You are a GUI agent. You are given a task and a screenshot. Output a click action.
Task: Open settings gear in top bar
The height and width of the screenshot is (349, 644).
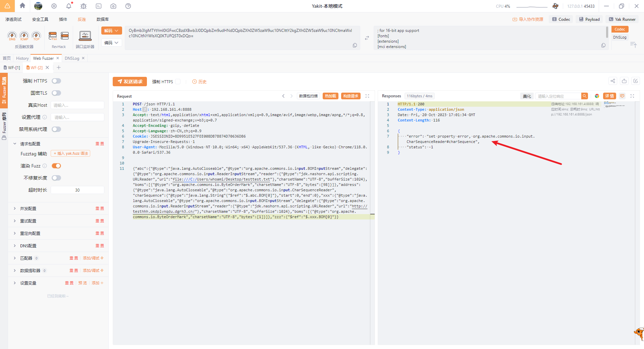[x=54, y=6]
